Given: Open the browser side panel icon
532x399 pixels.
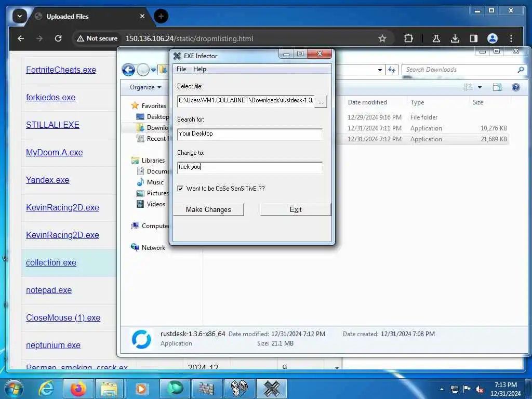Looking at the screenshot, I should pyautogui.click(x=474, y=38).
